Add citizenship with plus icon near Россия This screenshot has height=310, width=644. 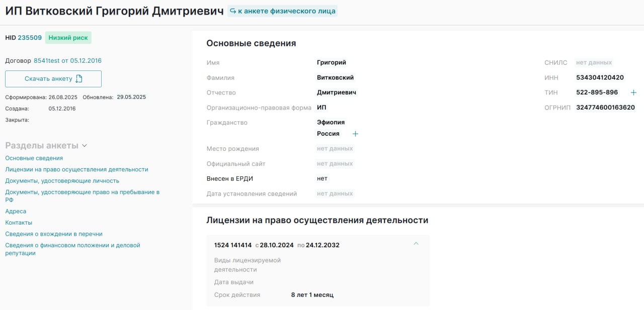pos(355,134)
